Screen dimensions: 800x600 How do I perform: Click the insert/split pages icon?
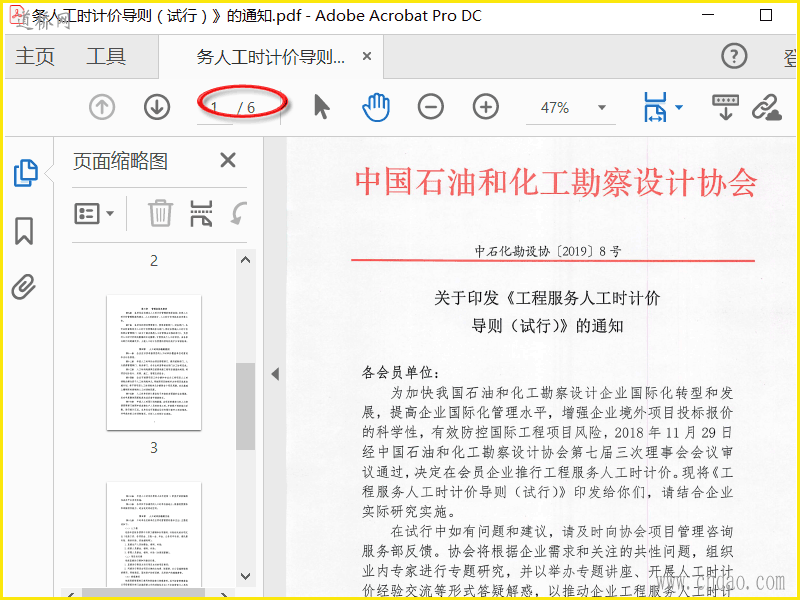coord(201,213)
